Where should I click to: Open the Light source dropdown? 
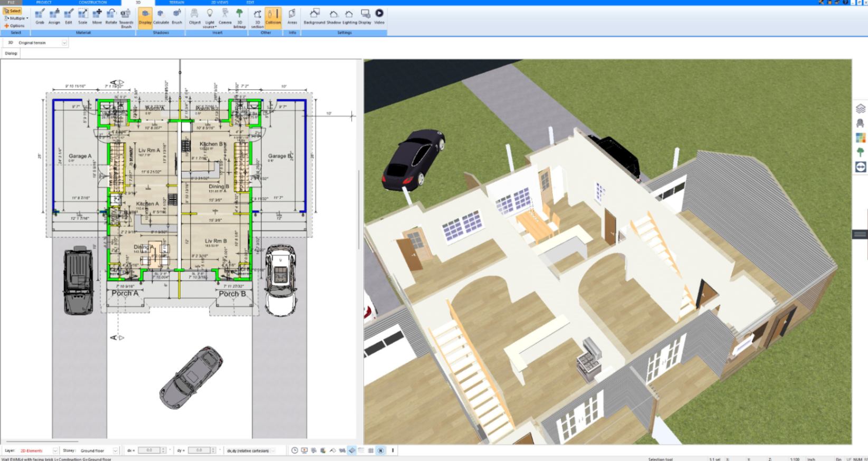click(x=210, y=18)
